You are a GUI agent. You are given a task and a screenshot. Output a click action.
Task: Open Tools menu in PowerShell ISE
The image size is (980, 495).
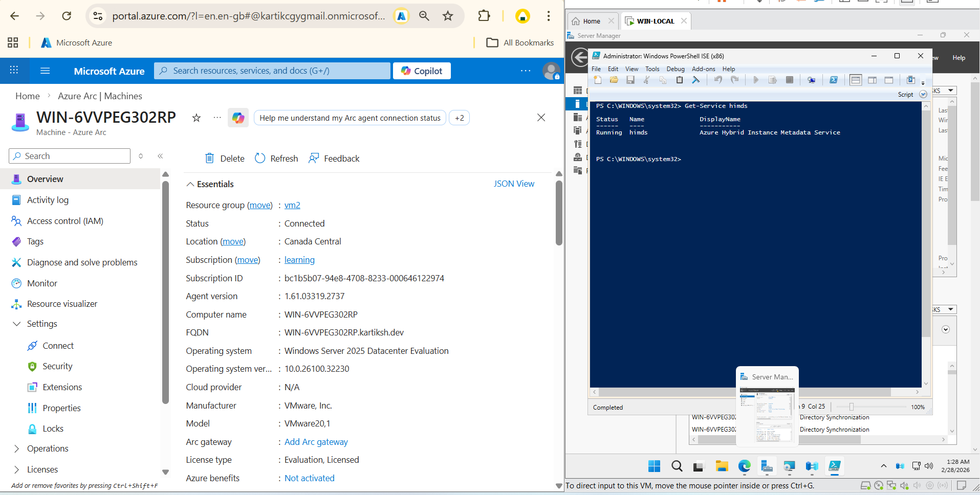pos(652,69)
